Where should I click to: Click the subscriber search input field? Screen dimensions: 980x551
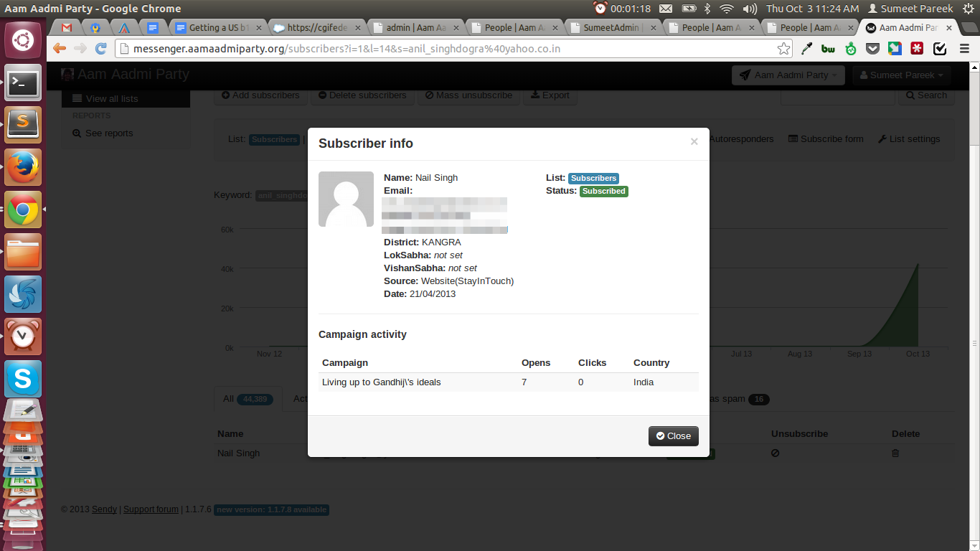pos(839,95)
